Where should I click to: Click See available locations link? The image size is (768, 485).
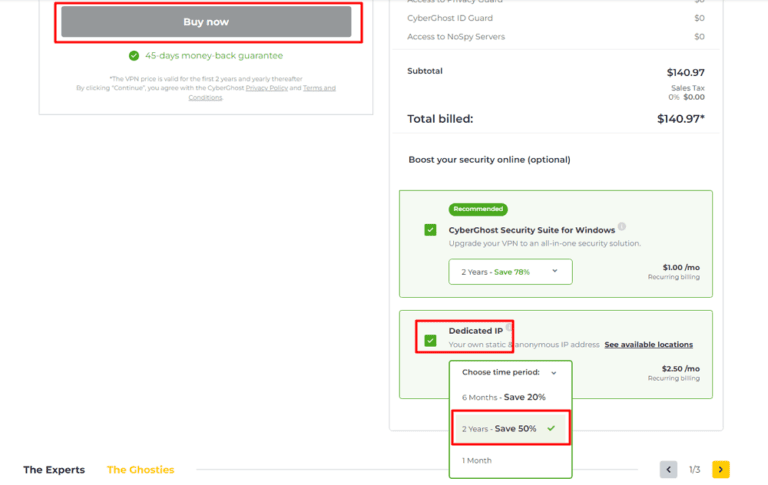(648, 345)
